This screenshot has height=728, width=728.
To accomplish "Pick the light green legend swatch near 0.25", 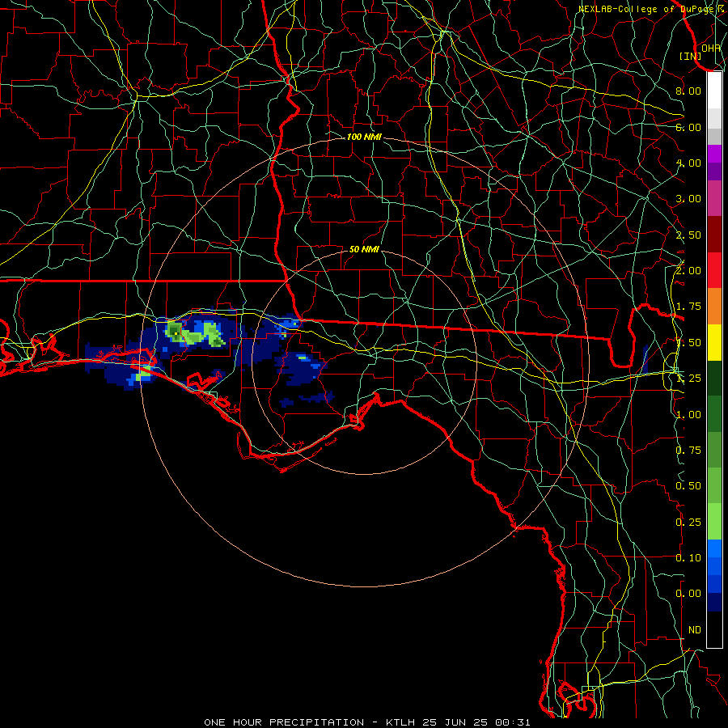I will click(x=714, y=522).
